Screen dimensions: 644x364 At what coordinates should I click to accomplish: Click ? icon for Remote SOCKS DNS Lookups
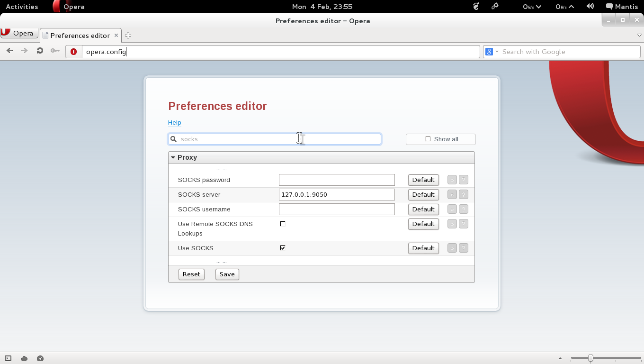(464, 224)
